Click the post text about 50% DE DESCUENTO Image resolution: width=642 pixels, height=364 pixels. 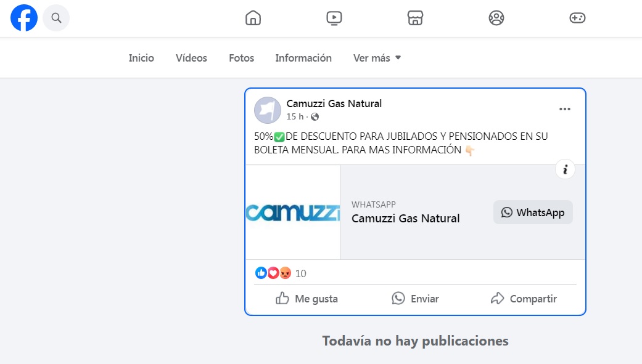click(x=401, y=143)
